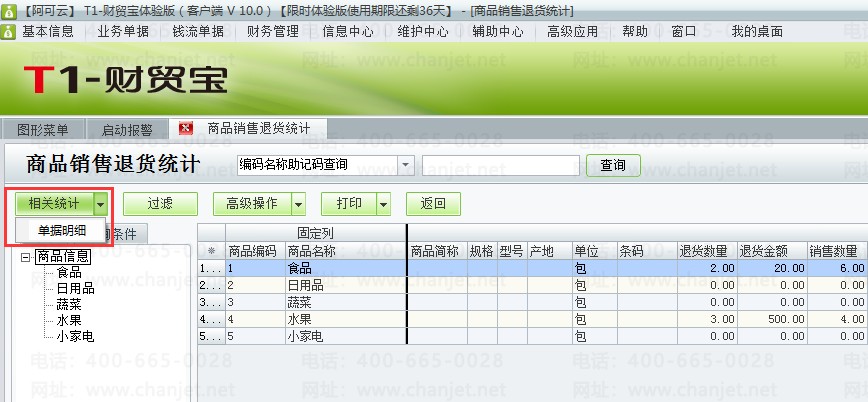Open the 辅助中心 menu
The height and width of the screenshot is (402, 868).
click(498, 32)
